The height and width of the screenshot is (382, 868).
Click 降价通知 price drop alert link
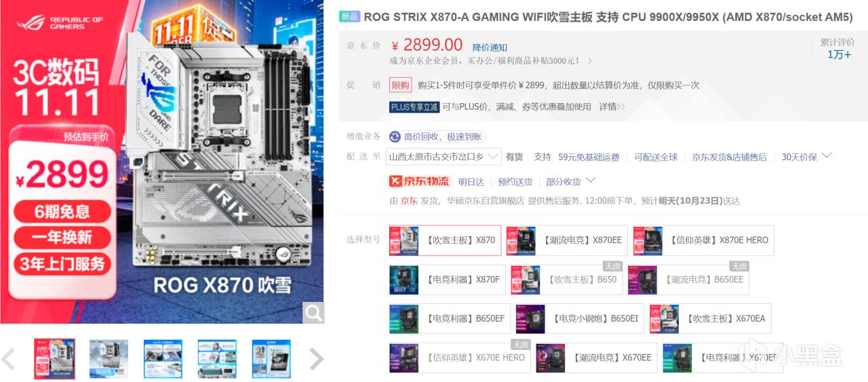point(490,47)
